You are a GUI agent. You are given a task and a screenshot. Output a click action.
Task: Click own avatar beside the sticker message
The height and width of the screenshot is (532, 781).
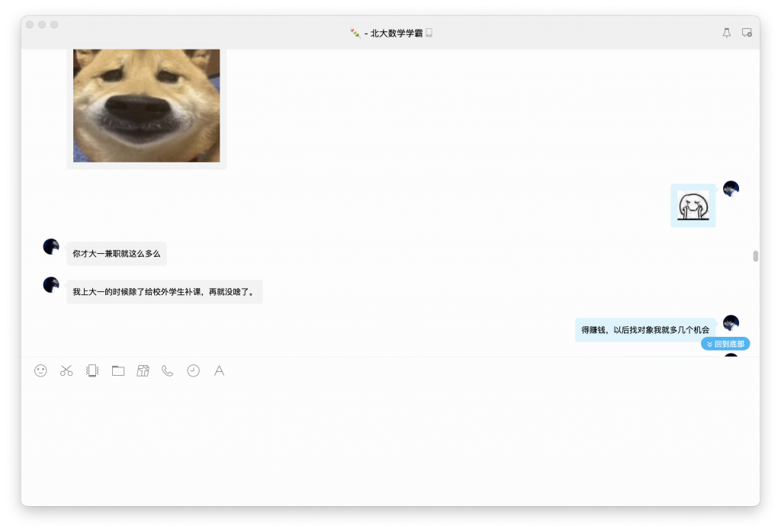pyautogui.click(x=731, y=188)
